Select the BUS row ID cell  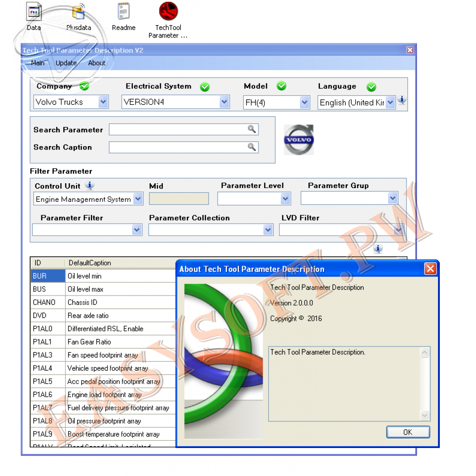coord(48,289)
